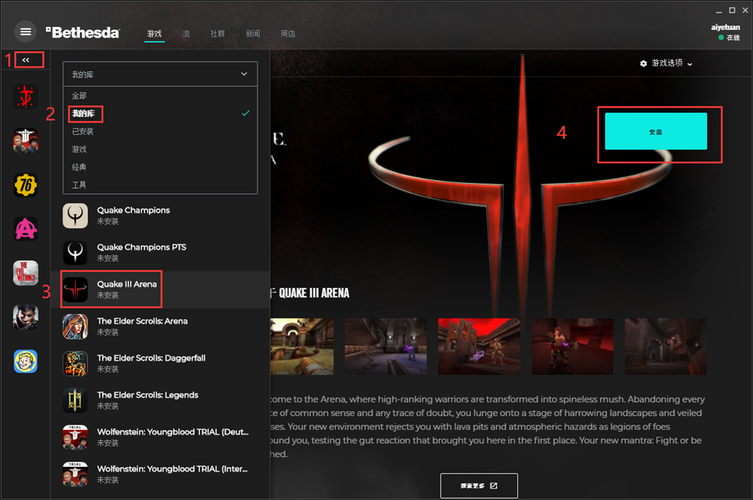Viewport: 753px width, 500px height.
Task: Click the explore more button below description
Action: coord(479,486)
